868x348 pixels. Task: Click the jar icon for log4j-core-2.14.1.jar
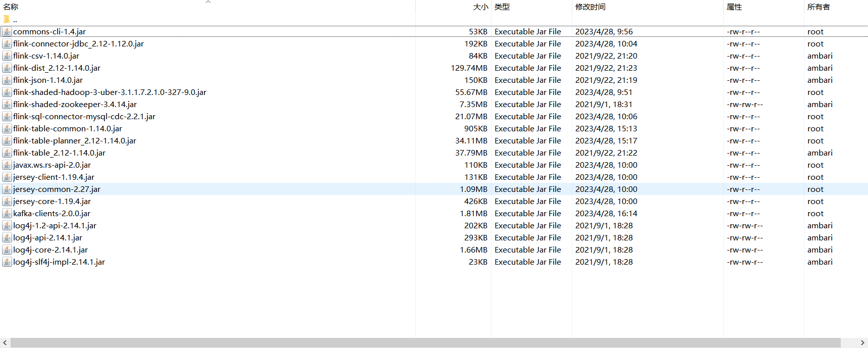[x=7, y=250]
